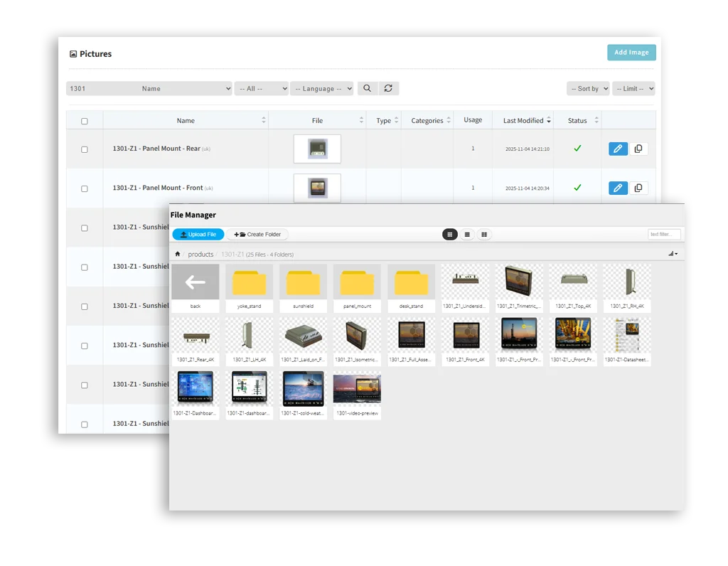Switch File Manager to compact detail view
This screenshot has width=728, height=566.
pyautogui.click(x=484, y=233)
